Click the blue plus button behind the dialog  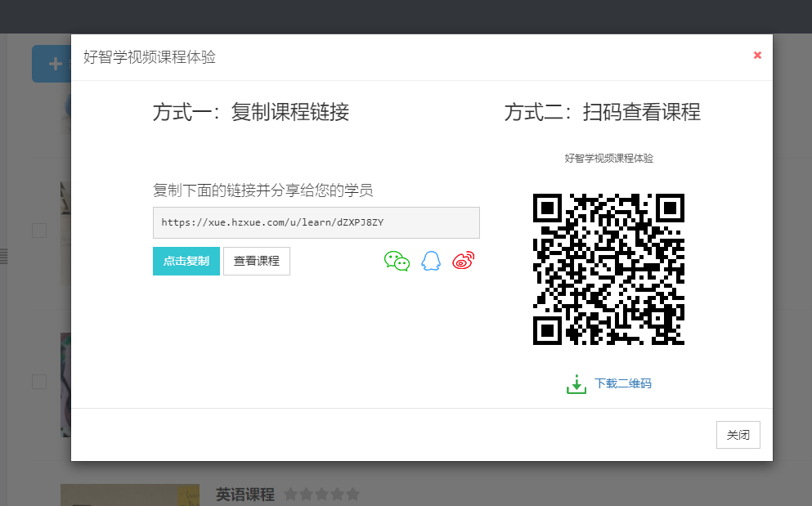click(52, 64)
